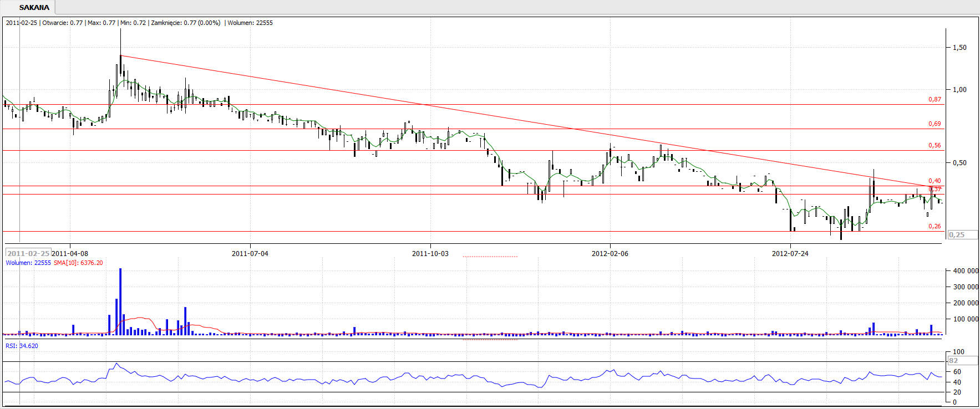Select the 2011-07-04 date axis marker
The height and width of the screenshot is (409, 980).
tap(250, 253)
